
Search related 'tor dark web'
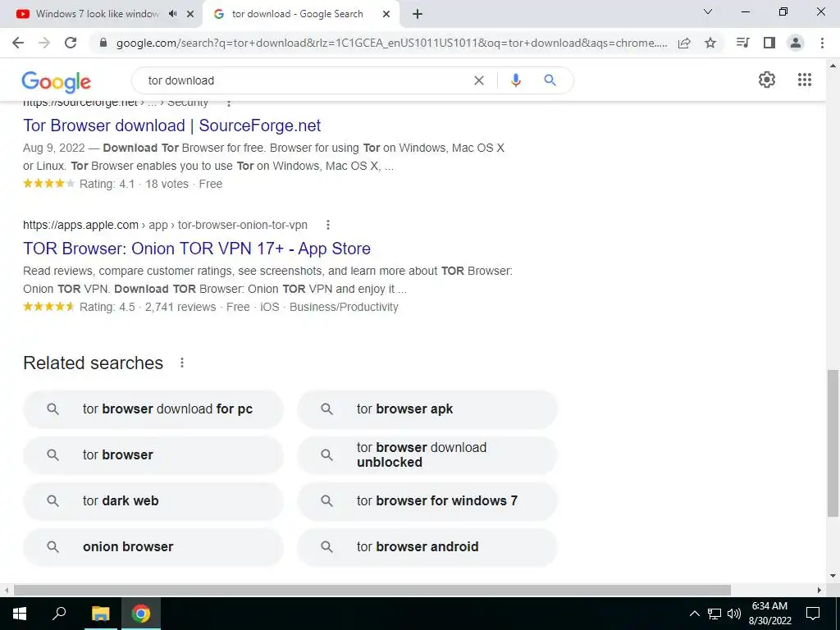153,501
